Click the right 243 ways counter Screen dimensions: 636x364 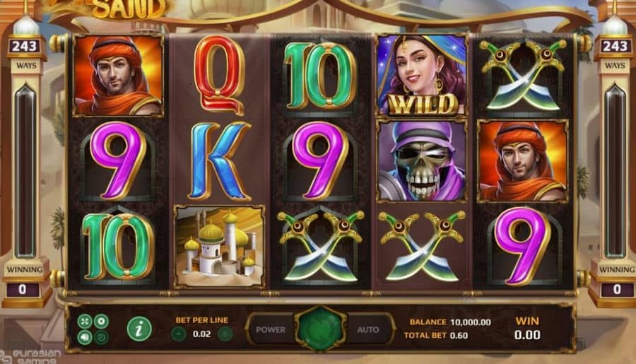(x=616, y=46)
